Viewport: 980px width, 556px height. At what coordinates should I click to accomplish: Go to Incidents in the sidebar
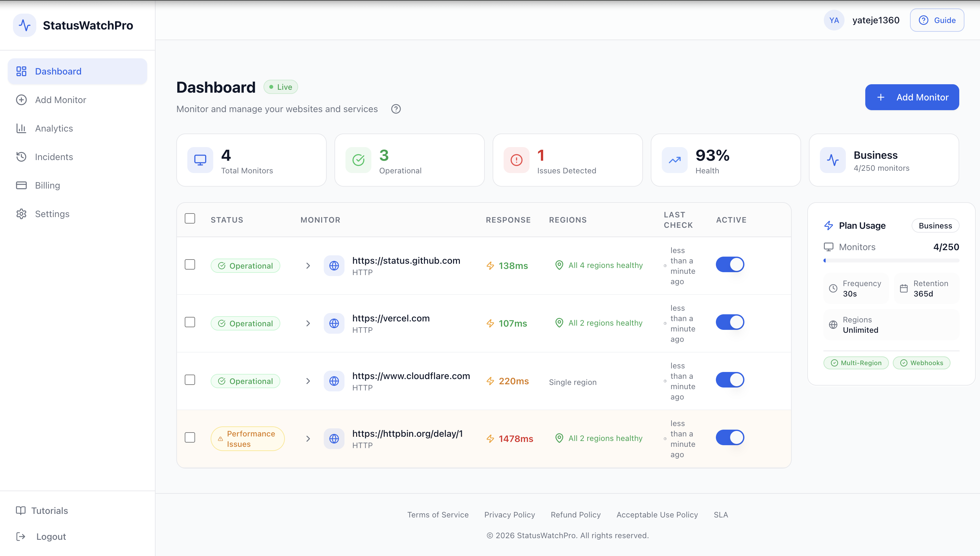(x=54, y=157)
